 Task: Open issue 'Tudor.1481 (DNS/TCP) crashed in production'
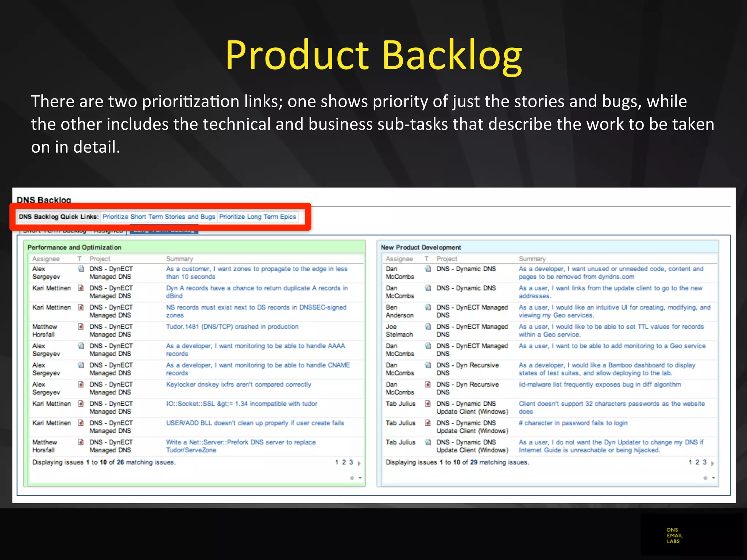232,327
